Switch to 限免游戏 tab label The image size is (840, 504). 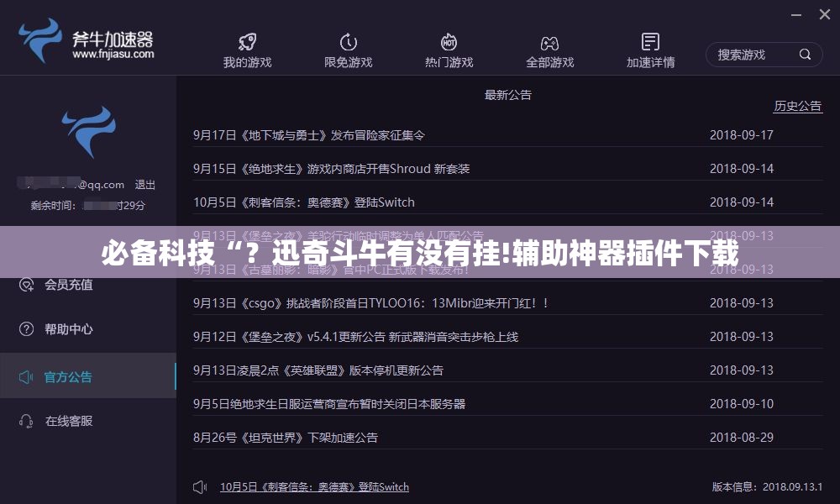coord(349,62)
